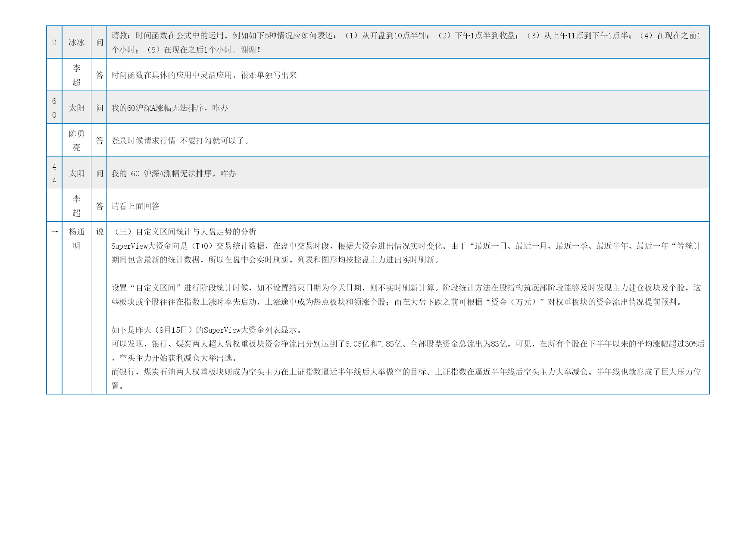Click the arrow marker in 杨通明's row
Viewport: 756px width, 535px height.
54,232
